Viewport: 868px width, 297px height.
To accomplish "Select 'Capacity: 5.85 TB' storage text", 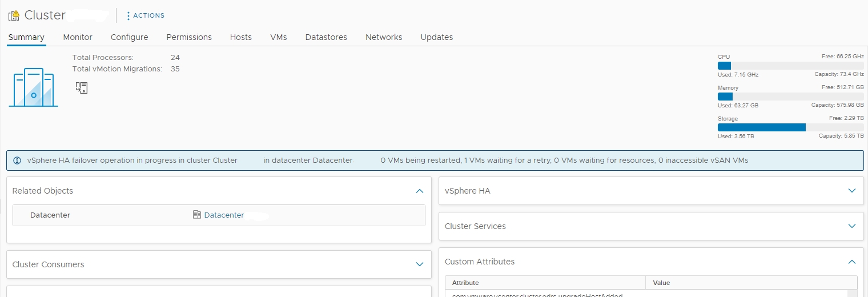I will (x=841, y=137).
